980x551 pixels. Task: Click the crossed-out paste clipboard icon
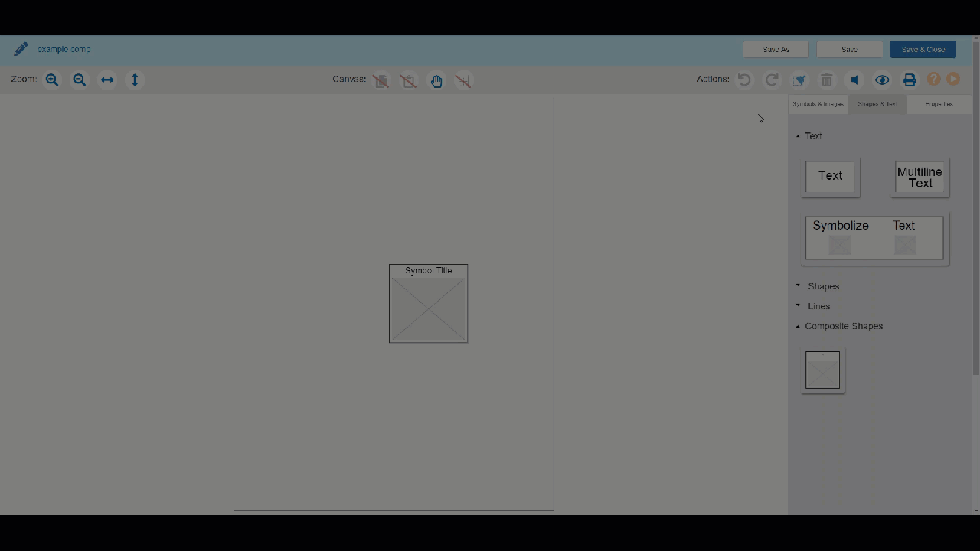click(408, 80)
